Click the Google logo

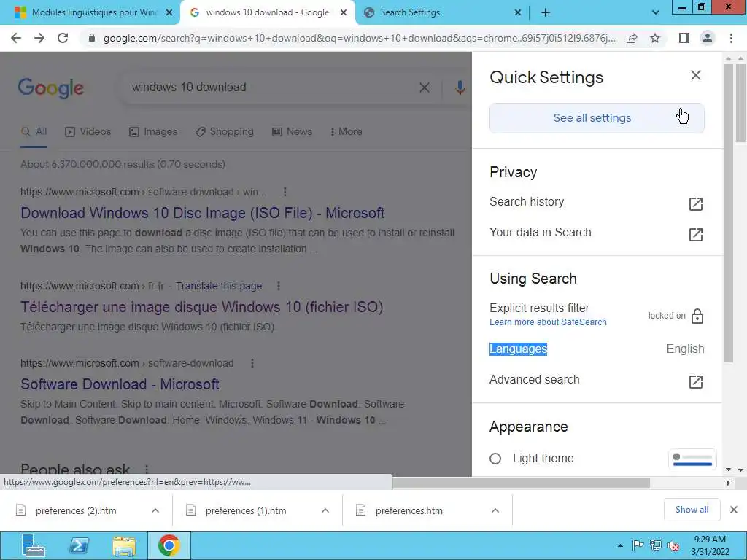pos(51,88)
